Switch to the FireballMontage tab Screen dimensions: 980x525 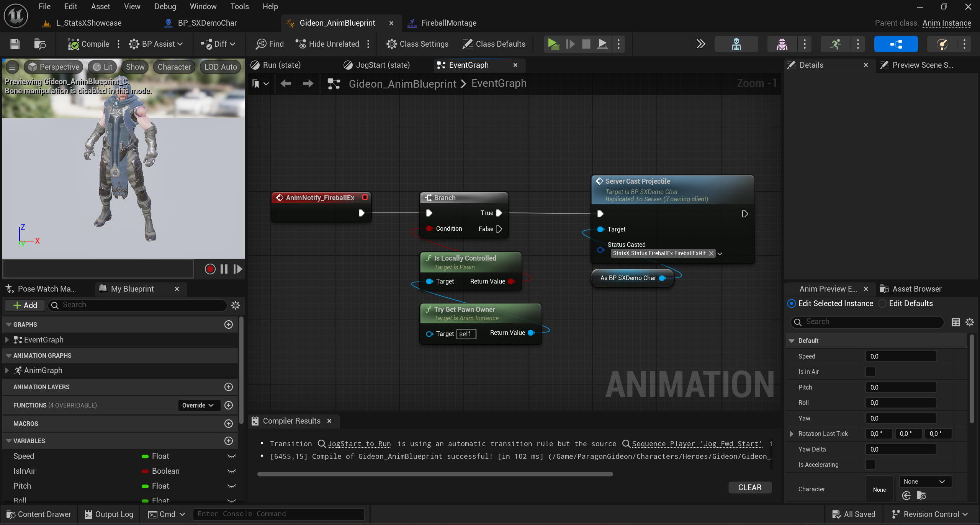[448, 23]
